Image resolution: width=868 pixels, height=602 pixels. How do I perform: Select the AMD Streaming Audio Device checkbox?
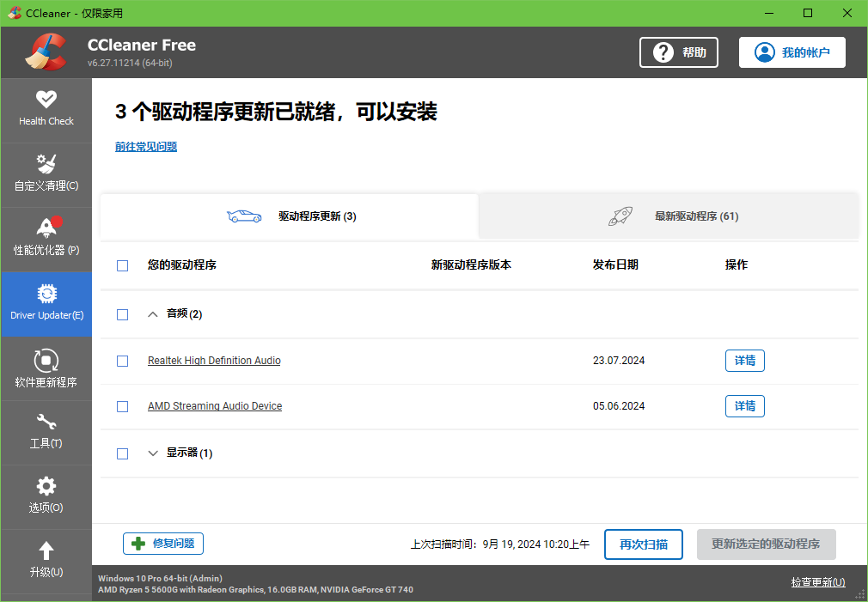click(122, 406)
